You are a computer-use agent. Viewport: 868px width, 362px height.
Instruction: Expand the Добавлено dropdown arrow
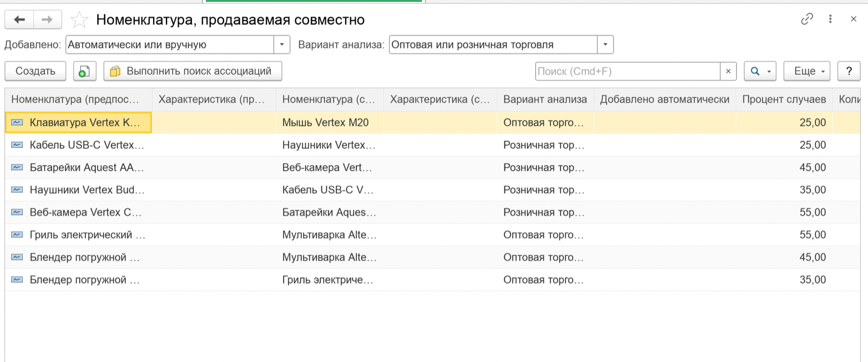282,45
